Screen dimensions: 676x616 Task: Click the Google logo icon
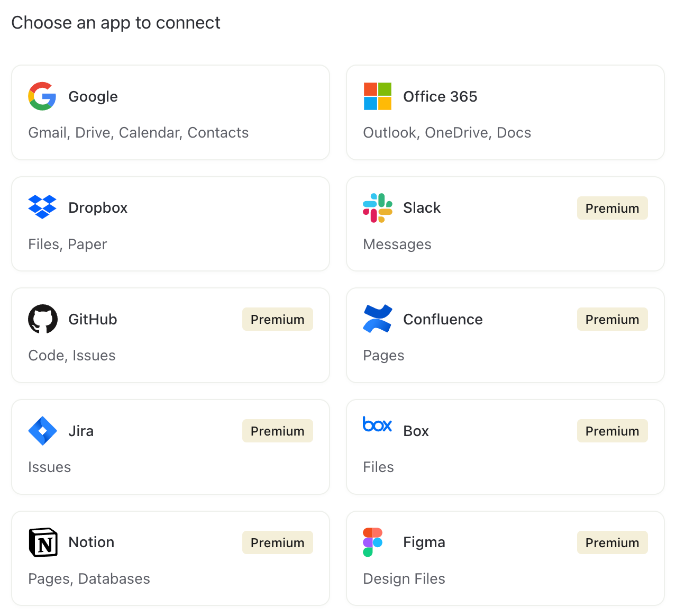coord(42,96)
